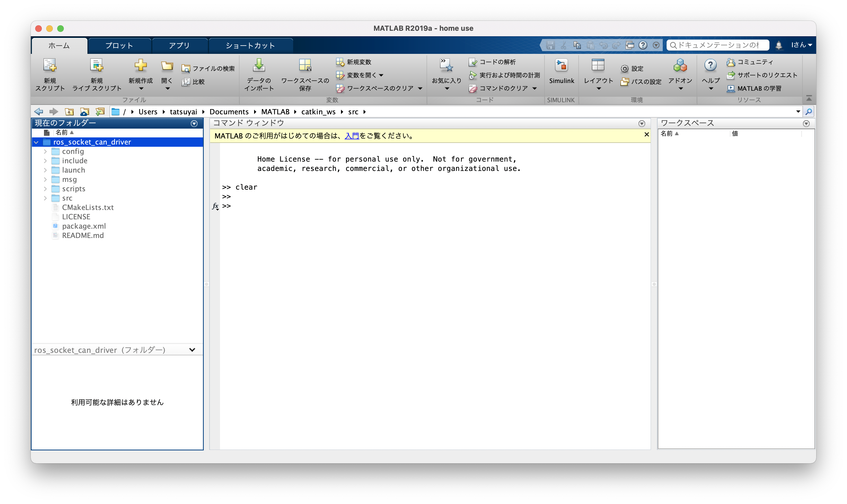Launch Simulink
This screenshot has width=847, height=504.
[x=562, y=71]
